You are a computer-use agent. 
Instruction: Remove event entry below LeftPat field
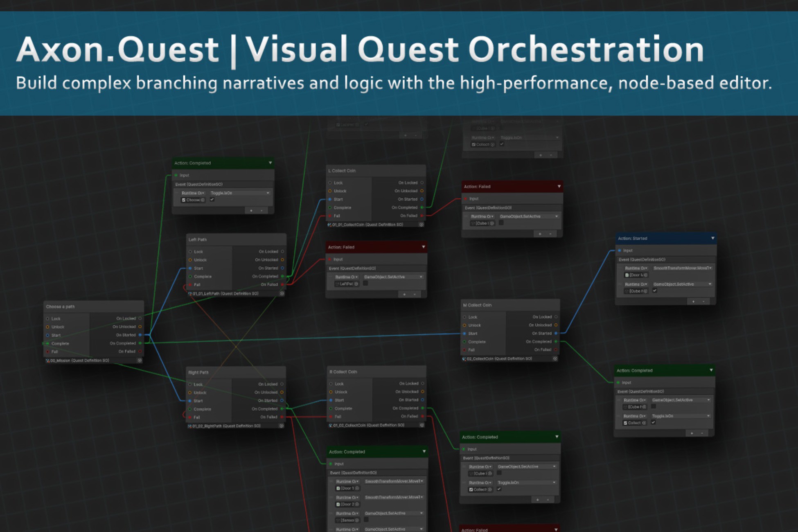pyautogui.click(x=415, y=294)
